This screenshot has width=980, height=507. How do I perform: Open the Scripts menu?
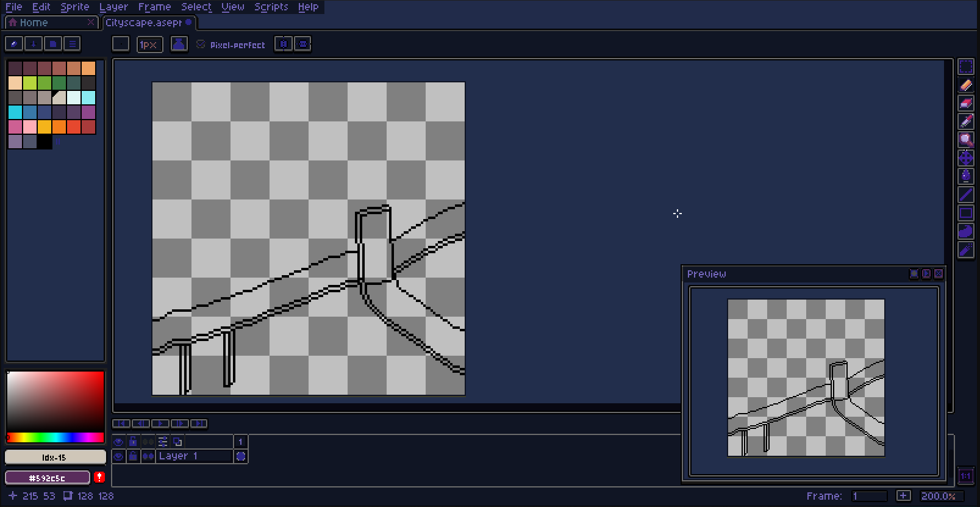tap(271, 7)
